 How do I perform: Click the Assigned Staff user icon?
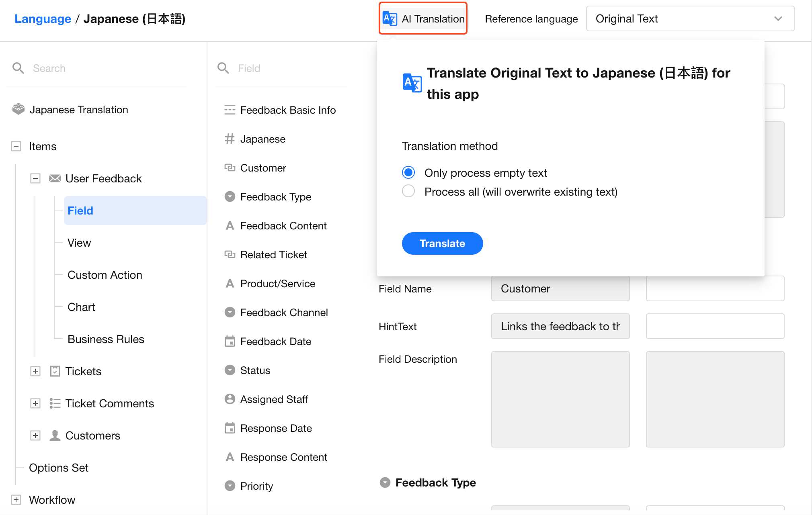[230, 399]
